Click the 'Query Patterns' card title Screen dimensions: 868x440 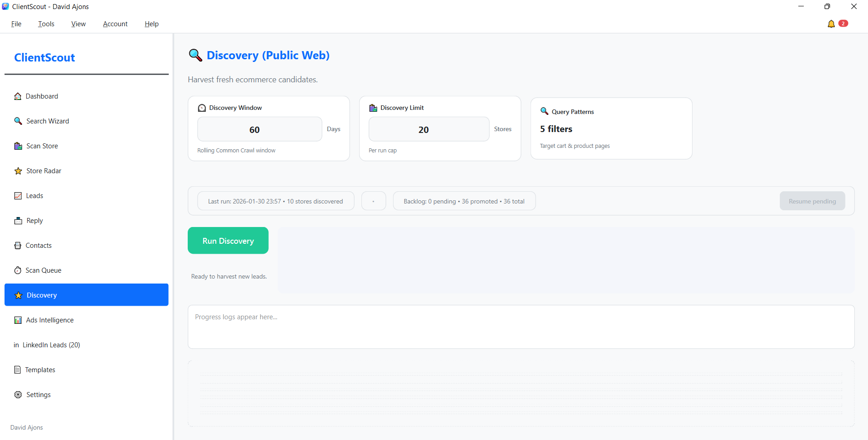[x=573, y=112]
